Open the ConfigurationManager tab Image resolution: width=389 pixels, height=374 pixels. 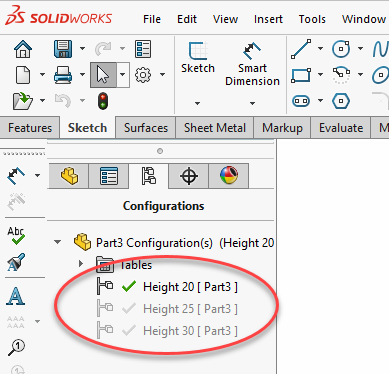[x=149, y=176]
